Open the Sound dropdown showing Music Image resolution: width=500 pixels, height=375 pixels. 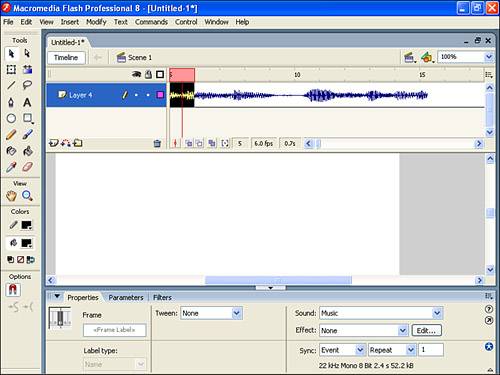pyautogui.click(x=381, y=313)
